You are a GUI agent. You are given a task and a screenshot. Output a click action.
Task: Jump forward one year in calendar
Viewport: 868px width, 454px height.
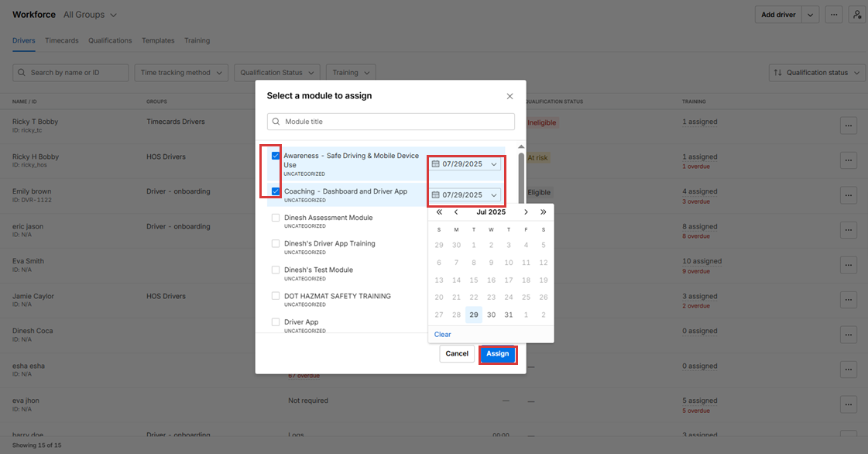coord(544,212)
